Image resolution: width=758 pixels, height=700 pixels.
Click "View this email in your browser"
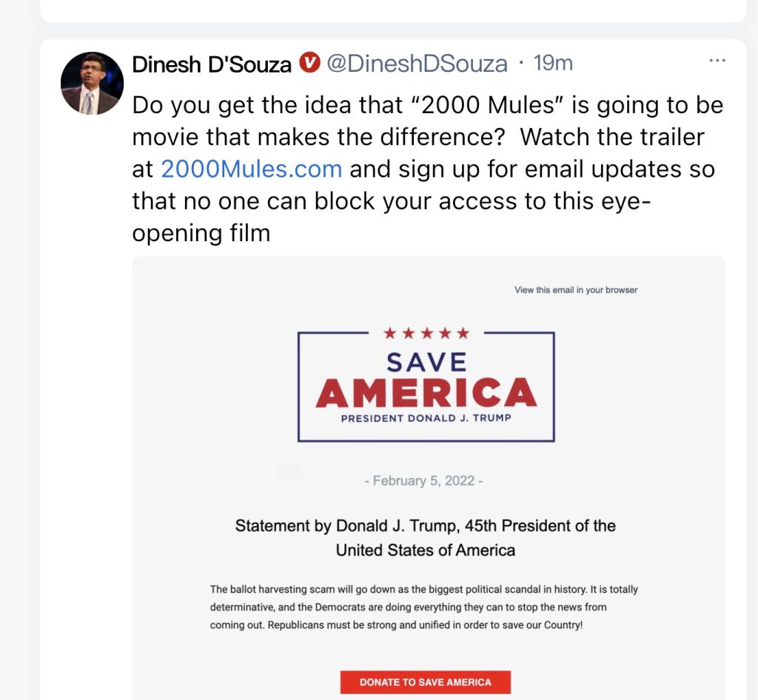pyautogui.click(x=575, y=290)
